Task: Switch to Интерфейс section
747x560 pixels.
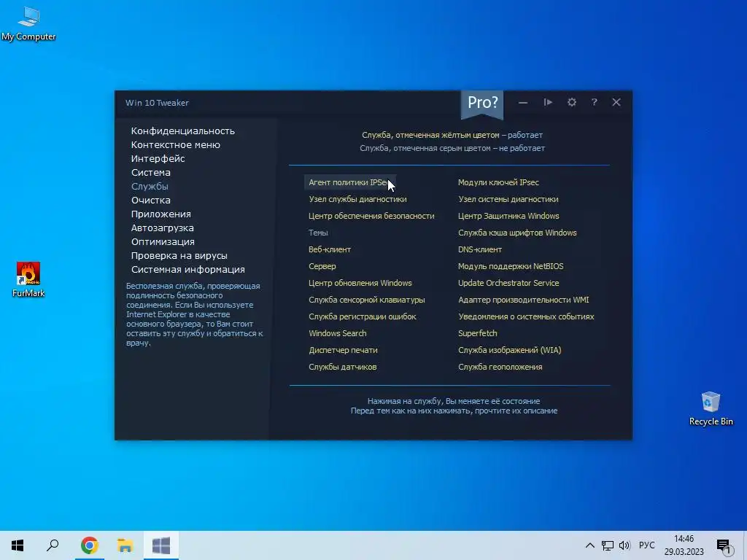Action: pos(158,158)
